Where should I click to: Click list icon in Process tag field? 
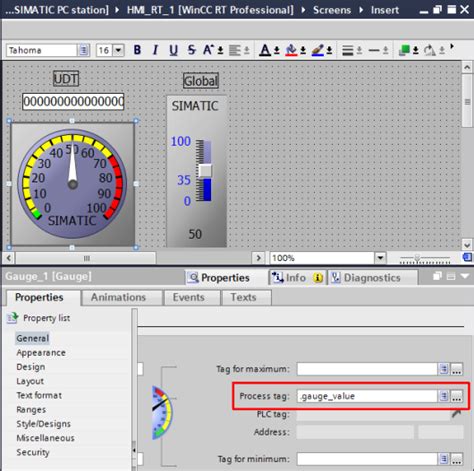click(x=443, y=396)
